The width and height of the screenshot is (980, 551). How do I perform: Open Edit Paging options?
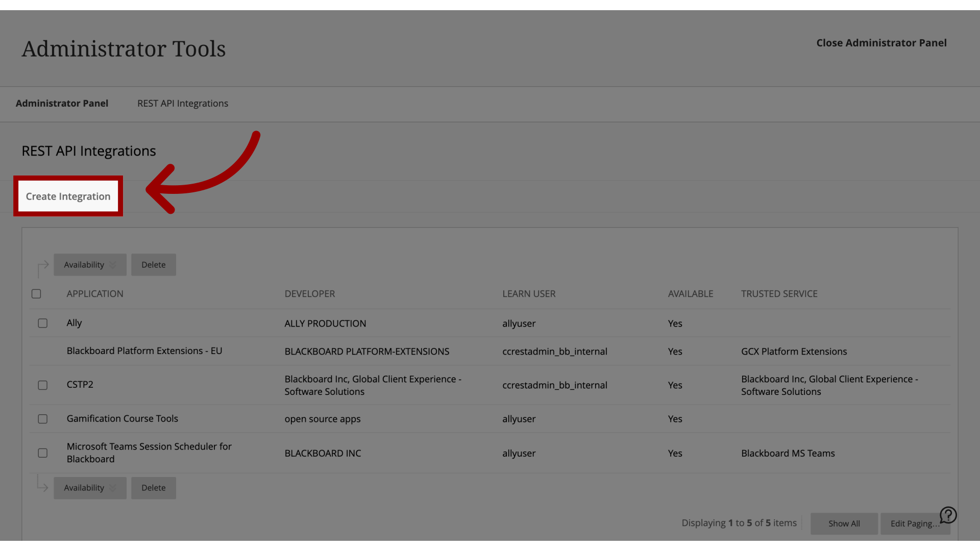point(915,523)
